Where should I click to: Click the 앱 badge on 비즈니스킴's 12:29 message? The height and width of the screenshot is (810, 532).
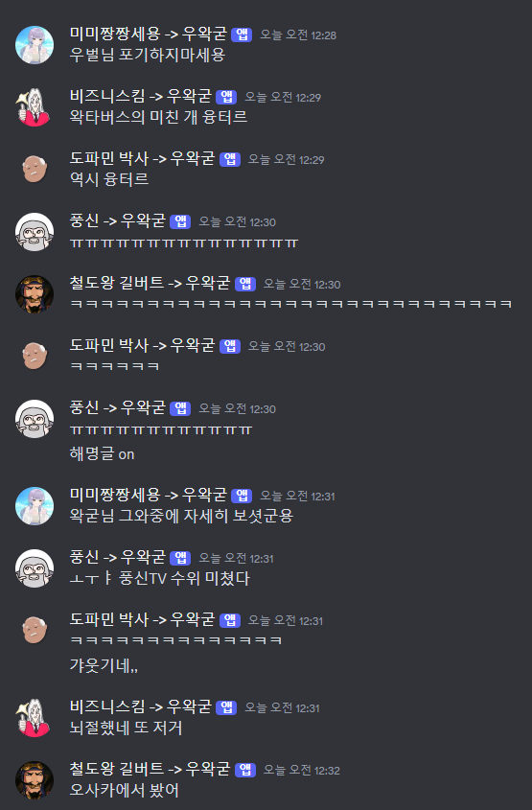click(x=226, y=97)
